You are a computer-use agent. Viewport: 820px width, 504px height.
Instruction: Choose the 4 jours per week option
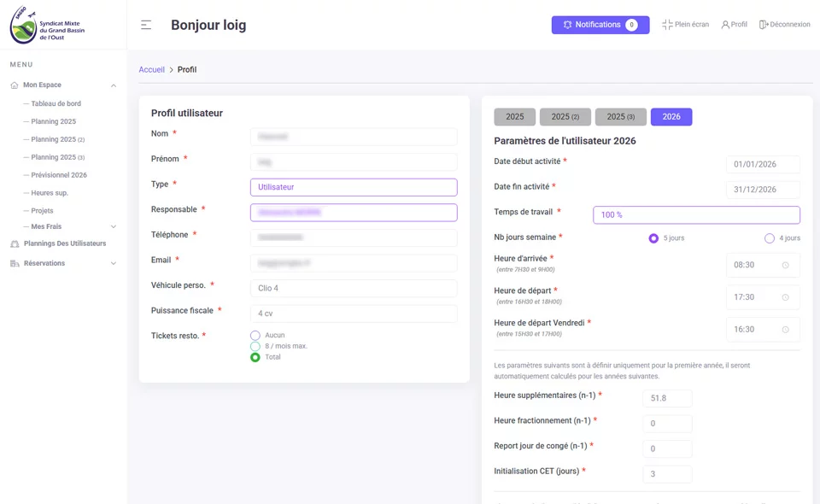coord(770,238)
